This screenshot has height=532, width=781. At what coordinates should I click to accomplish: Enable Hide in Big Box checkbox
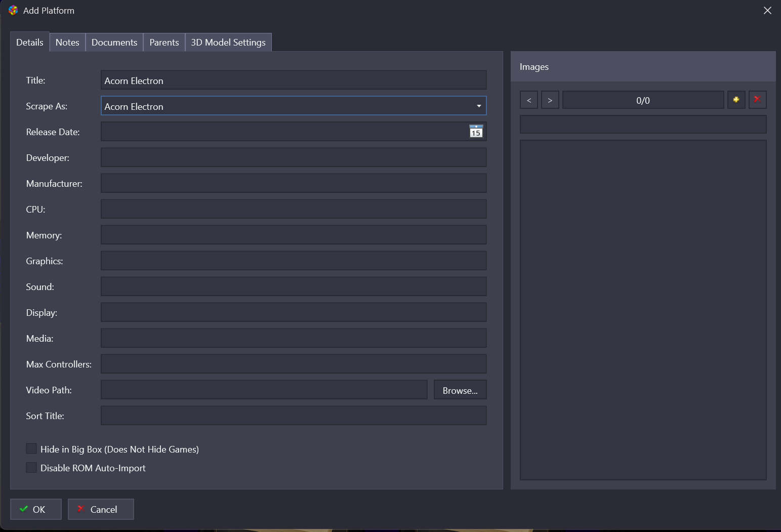tap(31, 449)
